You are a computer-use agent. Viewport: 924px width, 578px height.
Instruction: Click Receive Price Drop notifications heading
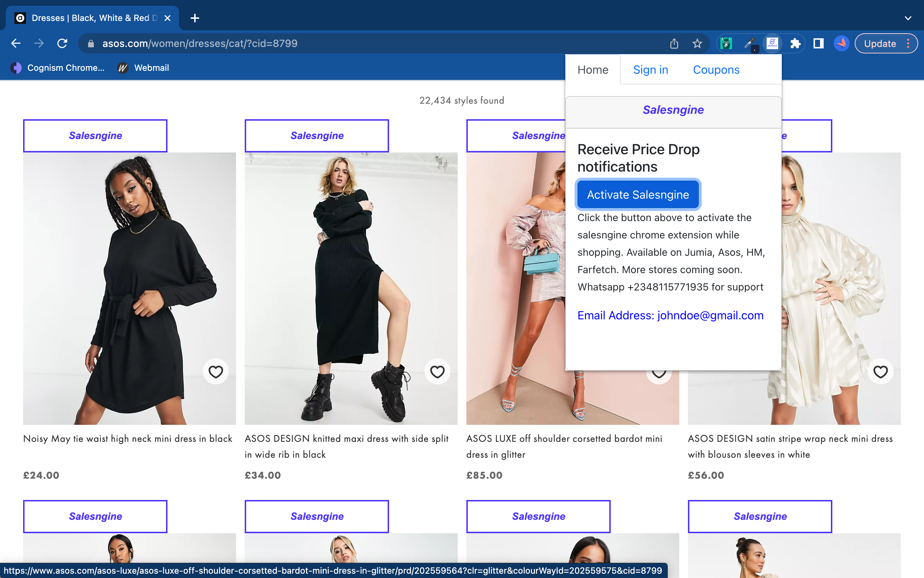(x=638, y=158)
